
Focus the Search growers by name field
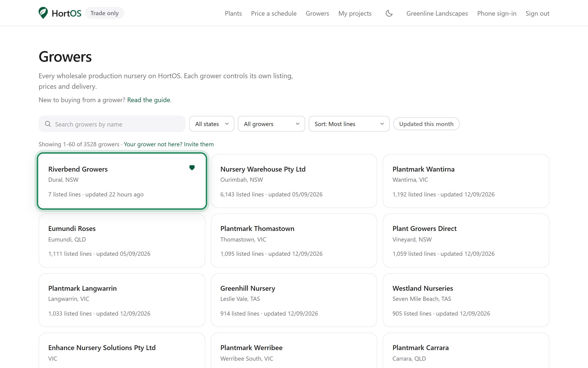coord(112,124)
